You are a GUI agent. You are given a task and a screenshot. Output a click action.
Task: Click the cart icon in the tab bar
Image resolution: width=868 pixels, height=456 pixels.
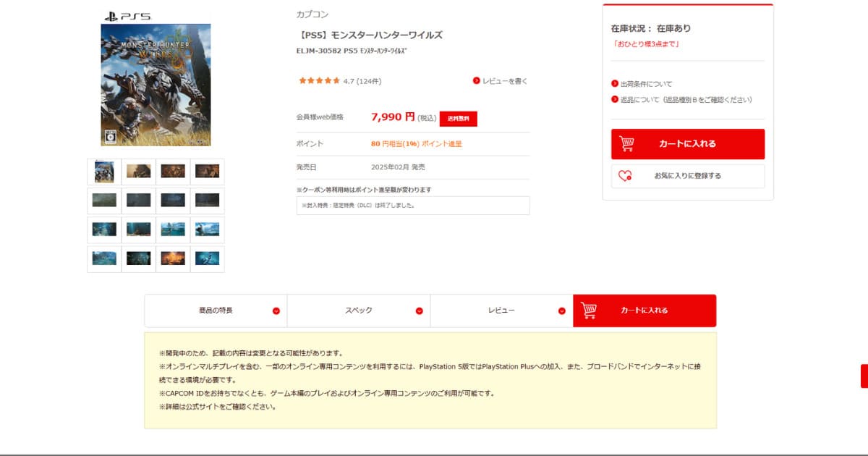point(589,311)
